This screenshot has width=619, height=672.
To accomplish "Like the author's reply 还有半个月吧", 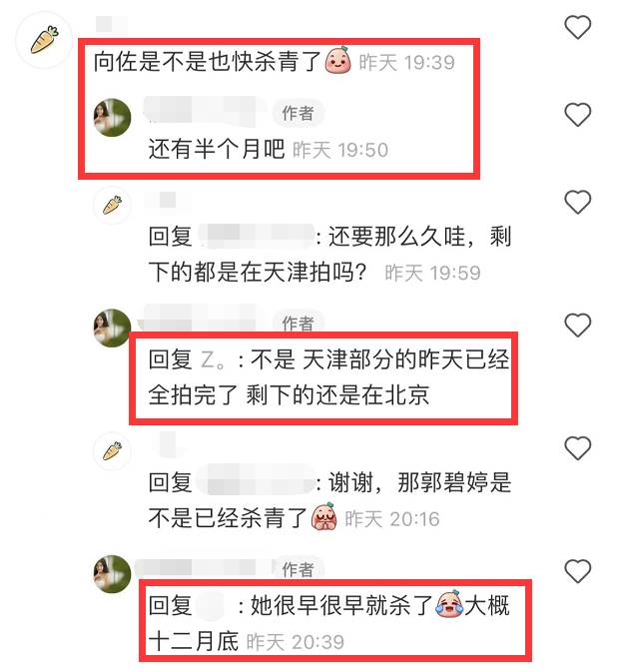I will tap(577, 115).
